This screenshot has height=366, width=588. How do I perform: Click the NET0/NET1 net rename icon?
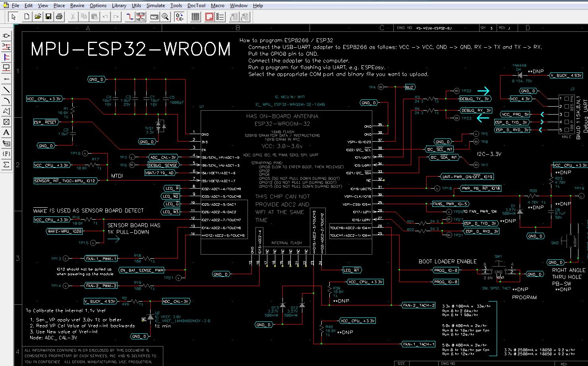point(141,17)
